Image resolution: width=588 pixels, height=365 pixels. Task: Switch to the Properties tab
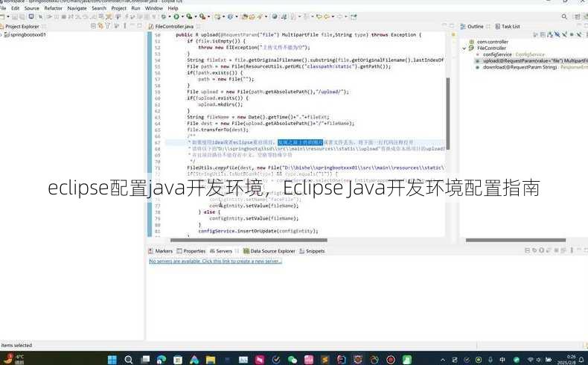tap(191, 251)
